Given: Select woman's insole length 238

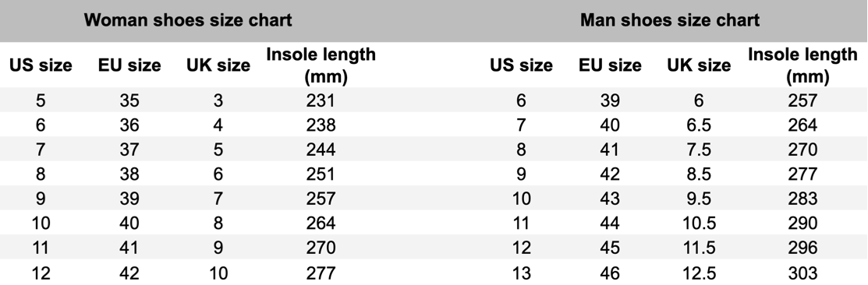Looking at the screenshot, I should click(x=321, y=125).
